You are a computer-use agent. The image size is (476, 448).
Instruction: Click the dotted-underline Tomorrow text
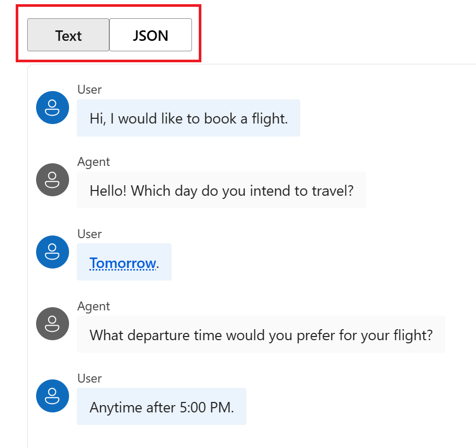click(x=122, y=263)
